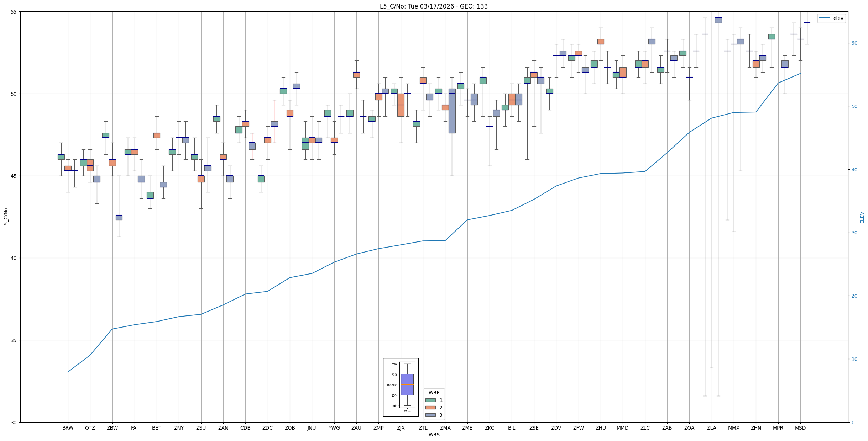Image resolution: width=868 pixels, height=441 pixels.
Task: Click the JNU station tick label
Action: point(312,428)
